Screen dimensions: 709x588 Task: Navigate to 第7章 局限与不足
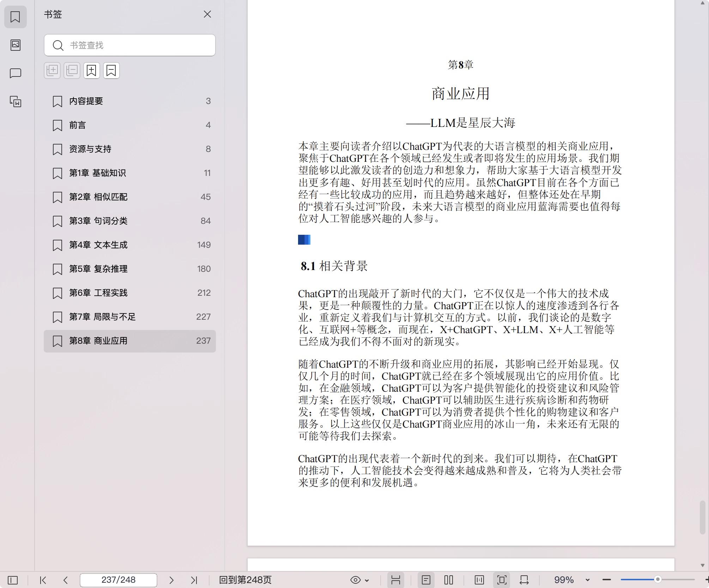[x=130, y=317]
